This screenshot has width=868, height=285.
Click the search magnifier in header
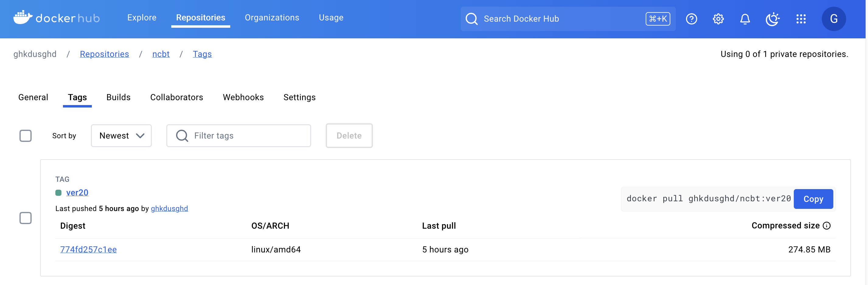[x=471, y=19]
